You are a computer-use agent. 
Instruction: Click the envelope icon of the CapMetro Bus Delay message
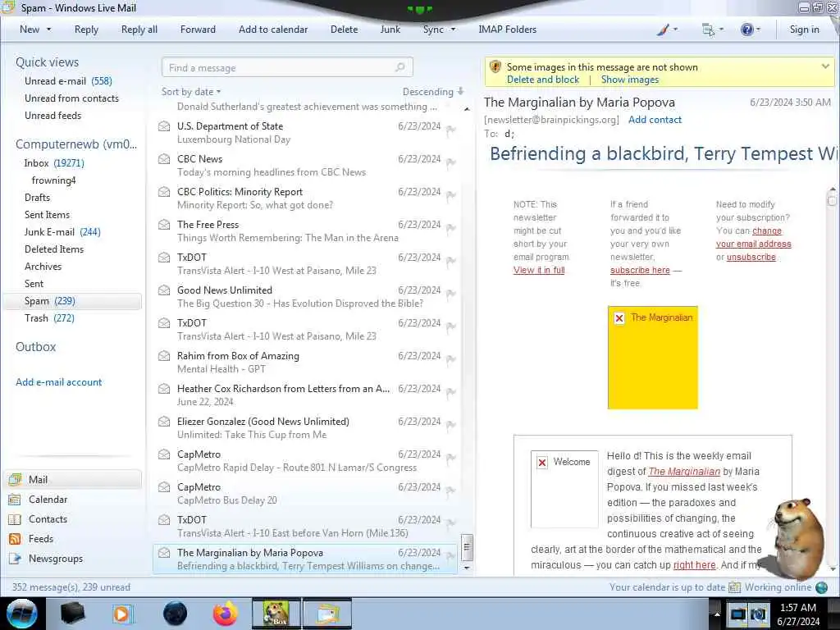point(164,487)
